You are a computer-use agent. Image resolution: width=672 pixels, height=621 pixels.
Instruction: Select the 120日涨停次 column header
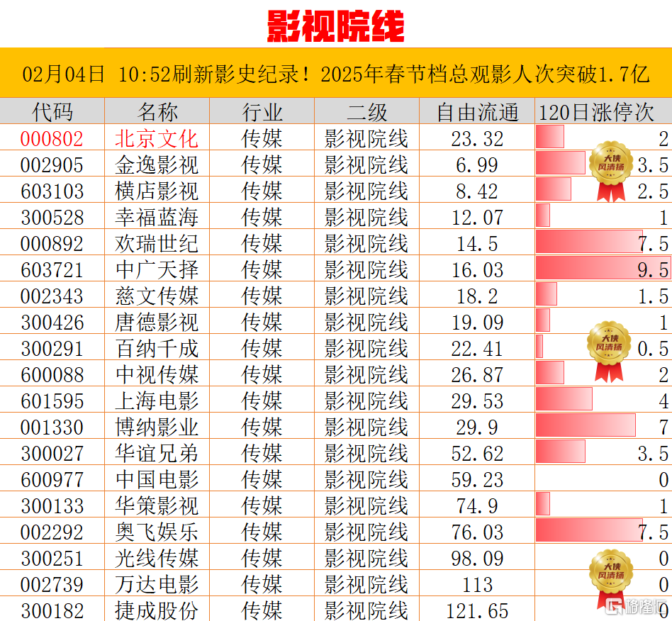(596, 112)
